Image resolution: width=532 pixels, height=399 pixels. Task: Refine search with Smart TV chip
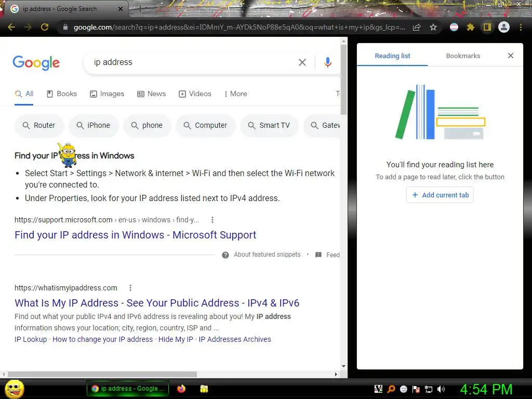coord(269,126)
